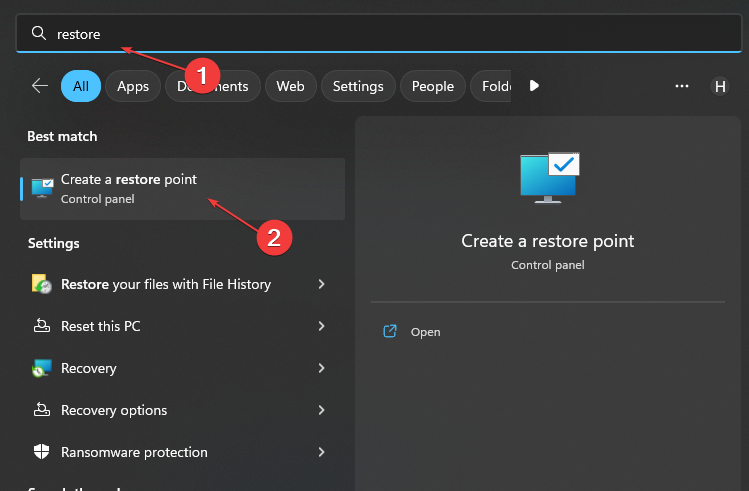Click the search box containing 'restore'
Screen dimensions: 749x491
(379, 33)
